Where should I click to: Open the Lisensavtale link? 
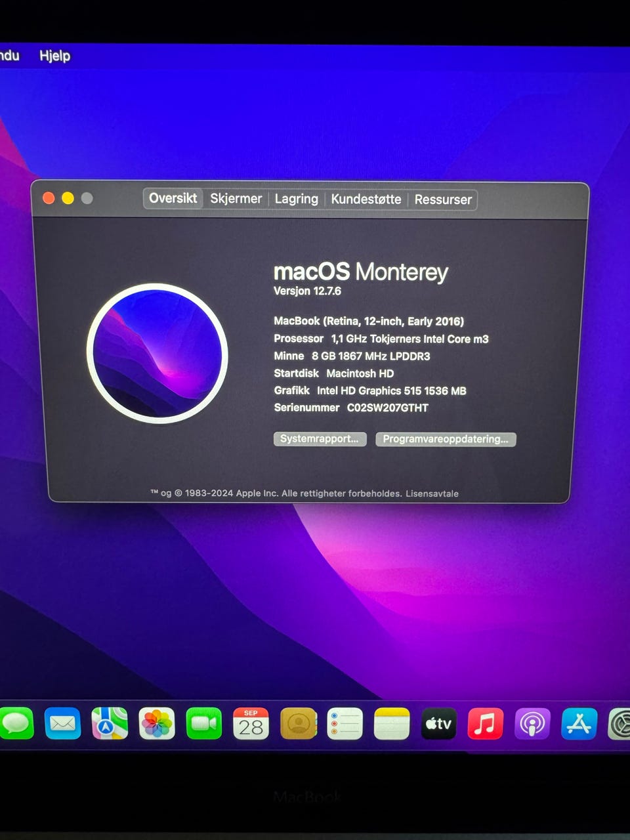coord(432,493)
